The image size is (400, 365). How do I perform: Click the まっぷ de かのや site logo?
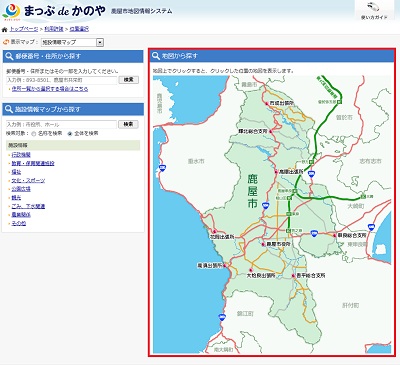point(54,11)
